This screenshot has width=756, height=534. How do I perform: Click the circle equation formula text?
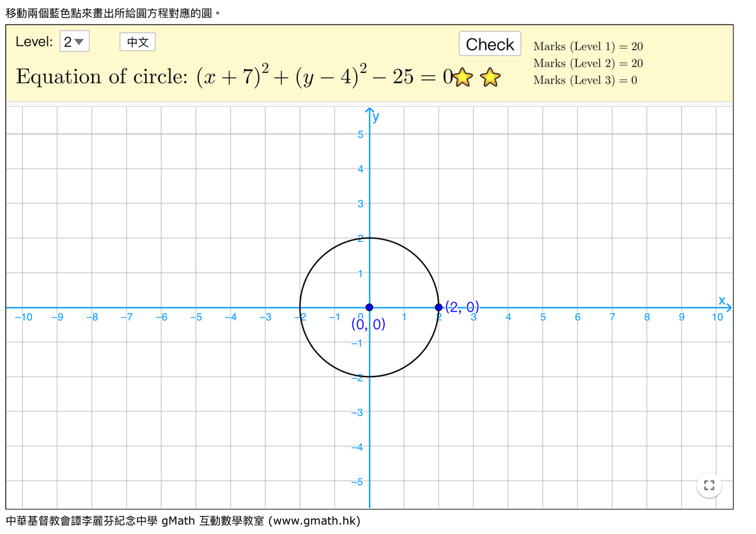324,77
